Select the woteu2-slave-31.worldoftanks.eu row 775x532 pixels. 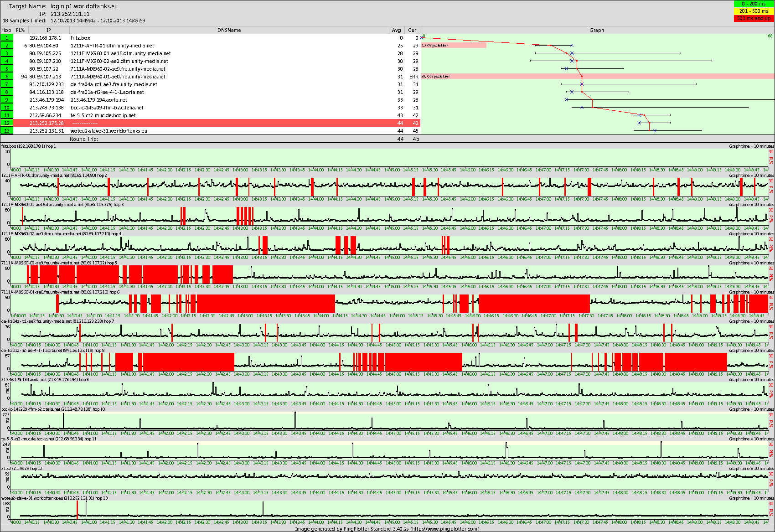point(108,131)
